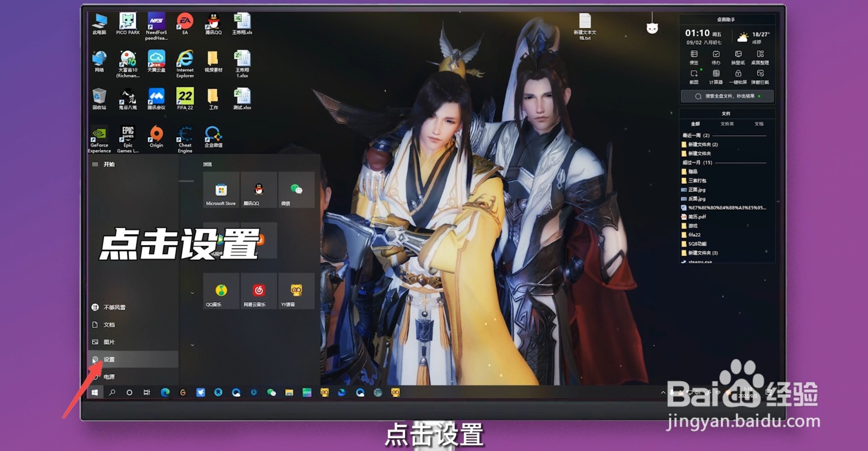The height and width of the screenshot is (451, 868).
Task: Click 截图 in 桌面助手 panel
Action: coord(694,77)
